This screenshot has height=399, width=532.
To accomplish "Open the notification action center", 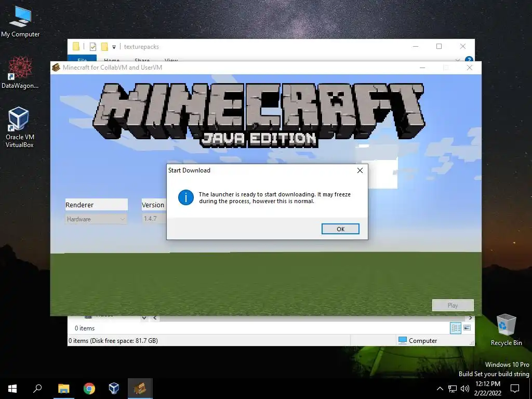I will click(x=515, y=389).
